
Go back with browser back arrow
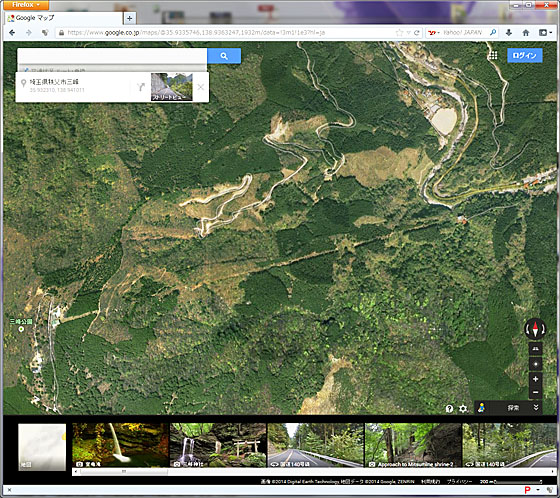pos(12,33)
